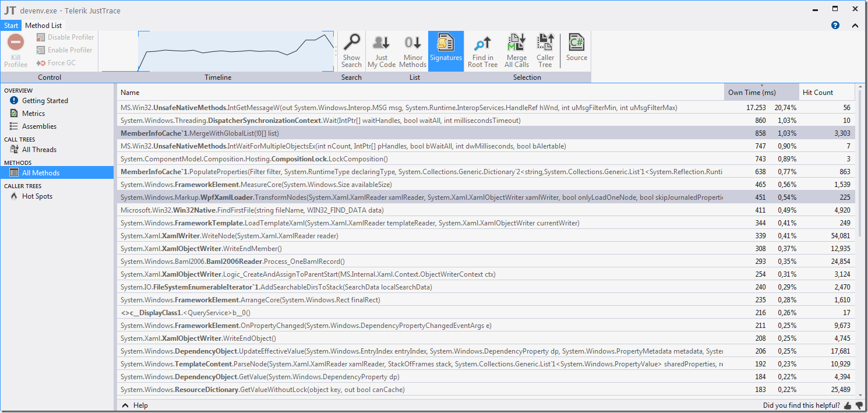868x413 pixels.
Task: Select Win32Native.FindFirstFile row
Action: (486, 210)
